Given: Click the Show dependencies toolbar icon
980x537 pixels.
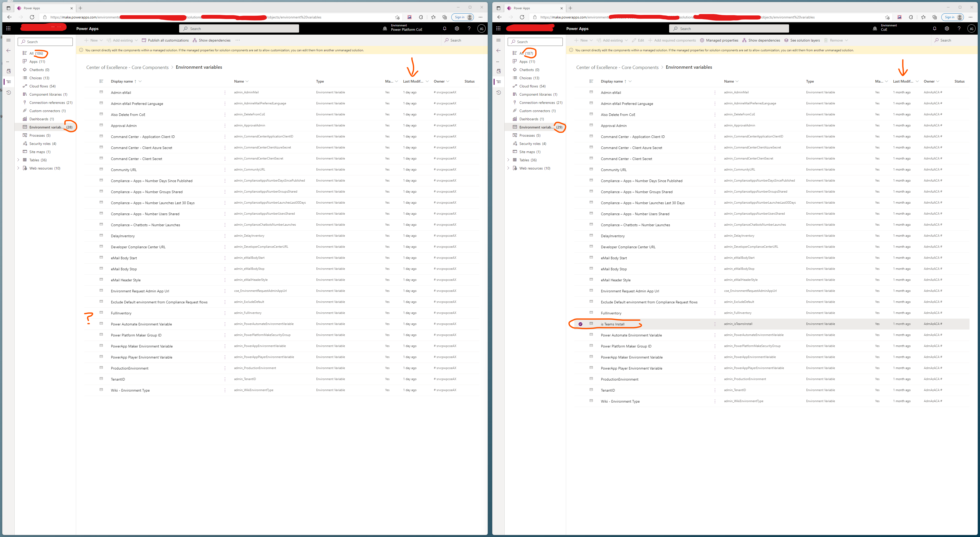Looking at the screenshot, I should tap(195, 40).
